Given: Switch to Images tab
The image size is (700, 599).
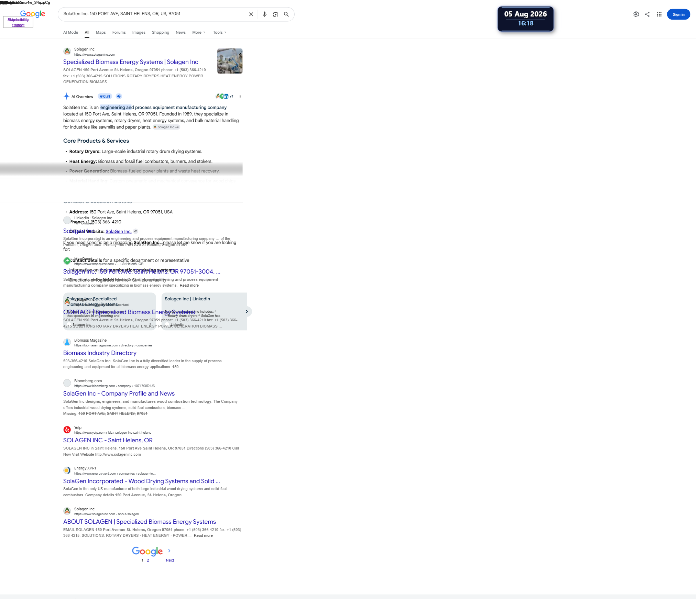Looking at the screenshot, I should 139,32.
